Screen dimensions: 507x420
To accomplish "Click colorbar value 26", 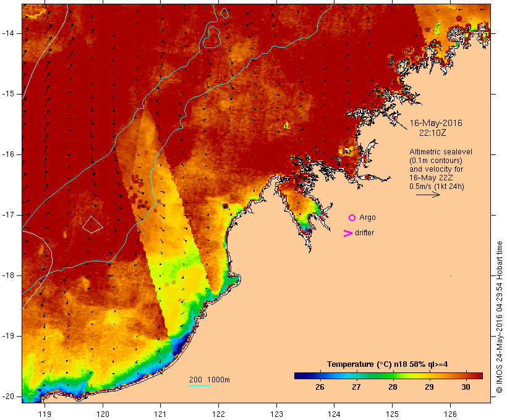I will pyautogui.click(x=320, y=387).
